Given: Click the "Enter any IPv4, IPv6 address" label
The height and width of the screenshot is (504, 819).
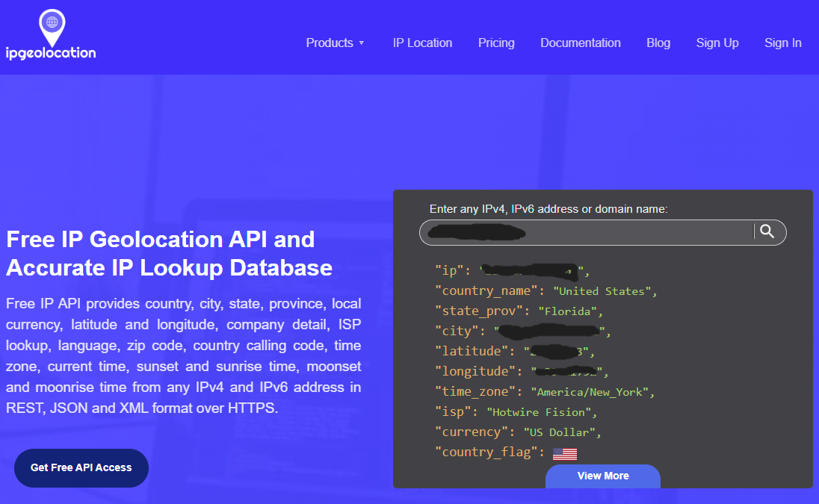Looking at the screenshot, I should click(x=548, y=209).
